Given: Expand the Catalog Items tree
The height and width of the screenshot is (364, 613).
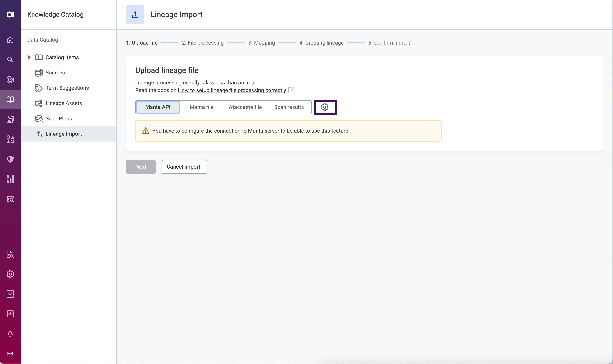Looking at the screenshot, I should click(x=30, y=57).
